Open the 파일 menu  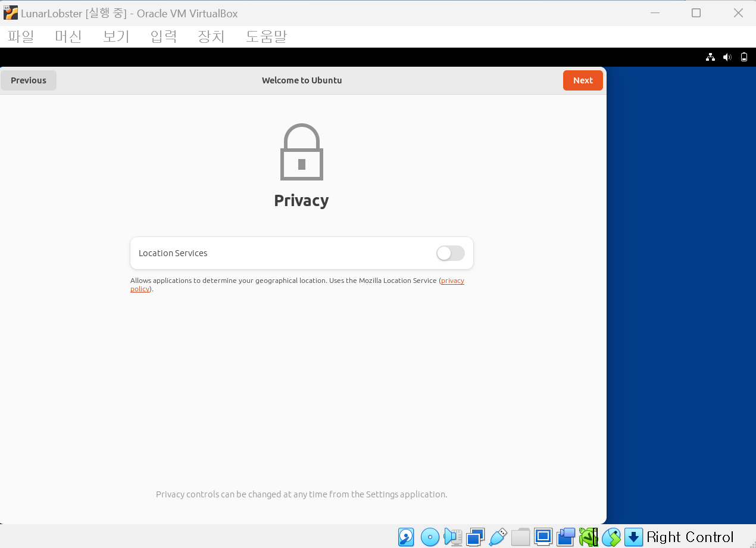[x=21, y=37]
